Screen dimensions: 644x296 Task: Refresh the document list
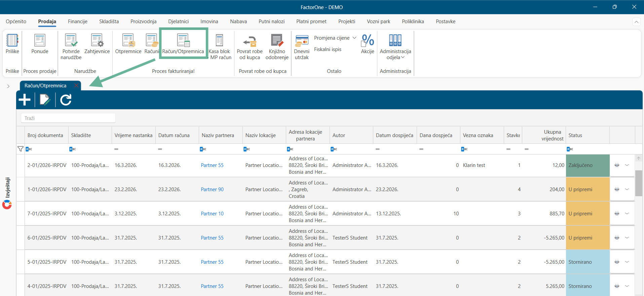[x=66, y=100]
